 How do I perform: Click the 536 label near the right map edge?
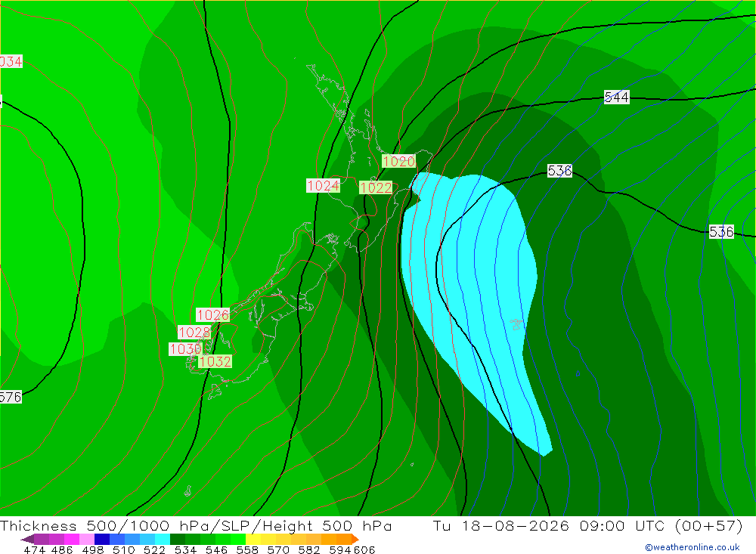[x=721, y=231]
